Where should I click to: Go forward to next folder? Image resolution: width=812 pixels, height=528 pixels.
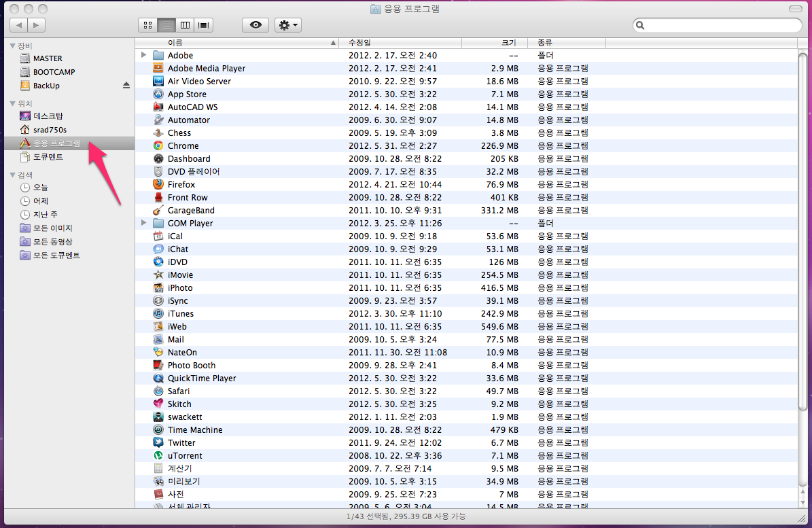click(36, 25)
